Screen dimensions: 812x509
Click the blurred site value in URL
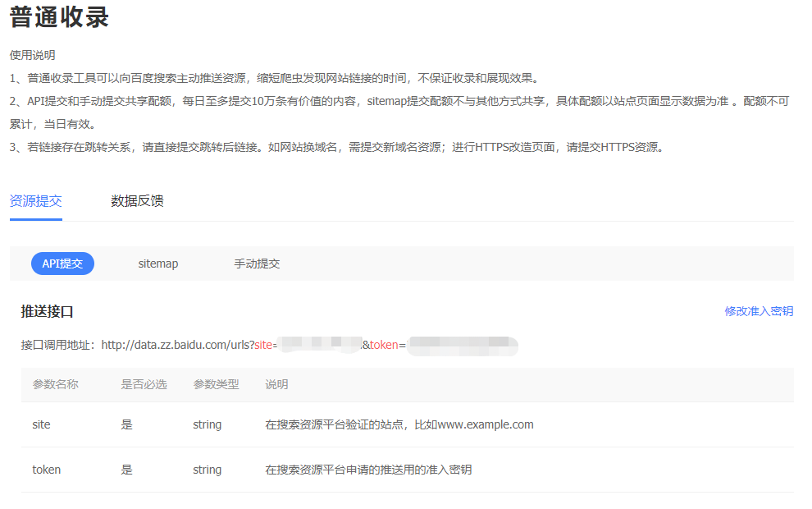pyautogui.click(x=320, y=346)
